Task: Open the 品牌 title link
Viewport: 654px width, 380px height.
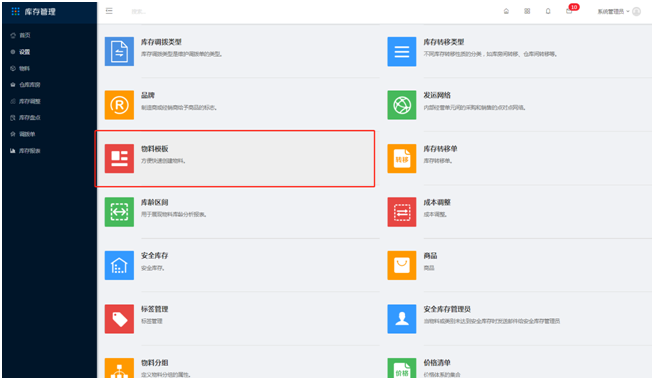Action: click(x=148, y=96)
